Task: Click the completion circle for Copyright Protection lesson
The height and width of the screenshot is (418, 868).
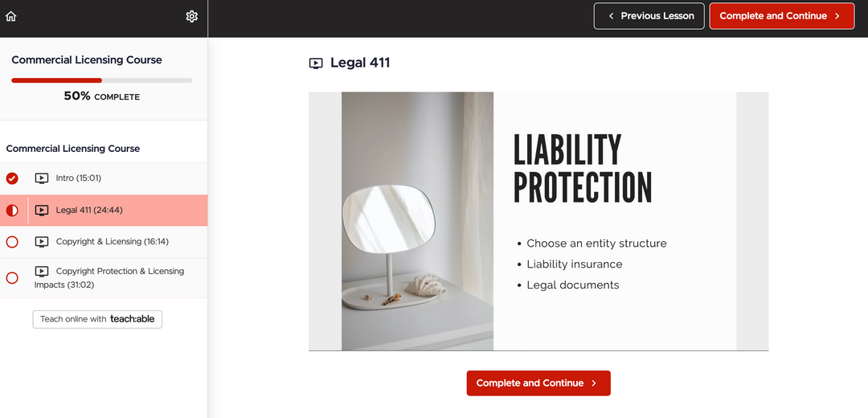Action: (x=12, y=278)
